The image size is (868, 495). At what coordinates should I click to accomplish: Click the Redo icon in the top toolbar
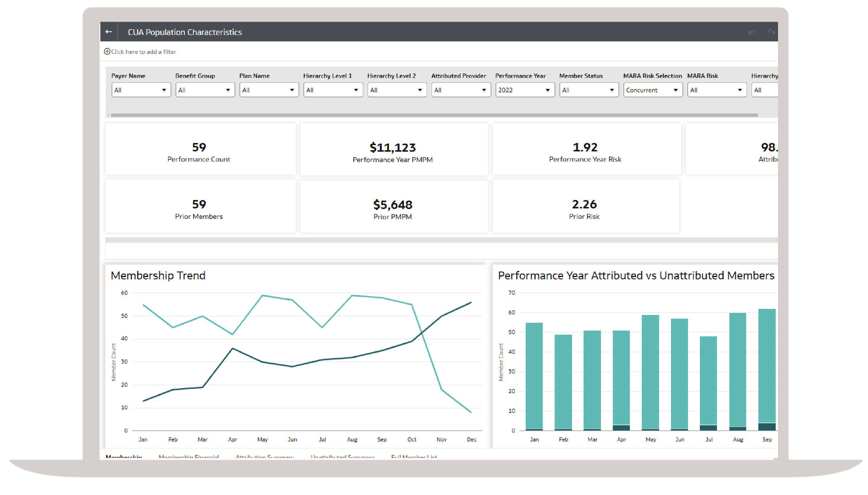coord(771,32)
